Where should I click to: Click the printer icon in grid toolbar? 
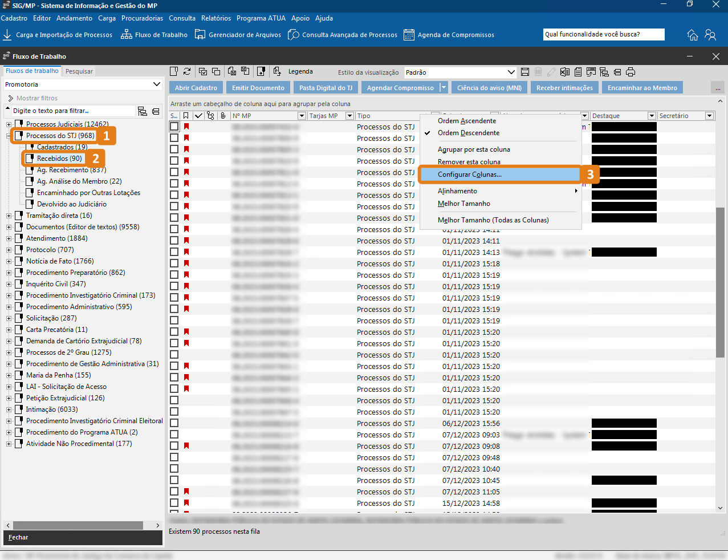coord(631,72)
